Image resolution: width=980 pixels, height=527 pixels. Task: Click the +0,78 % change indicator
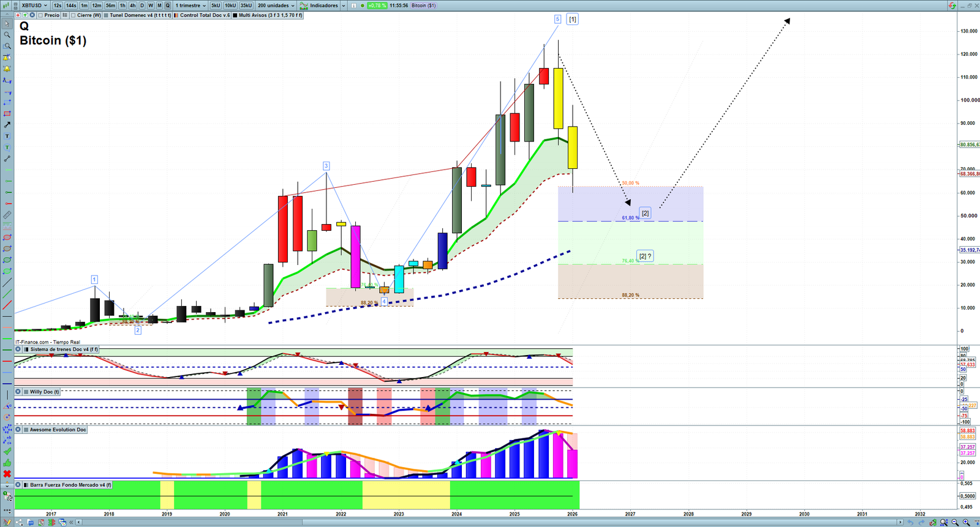point(377,6)
